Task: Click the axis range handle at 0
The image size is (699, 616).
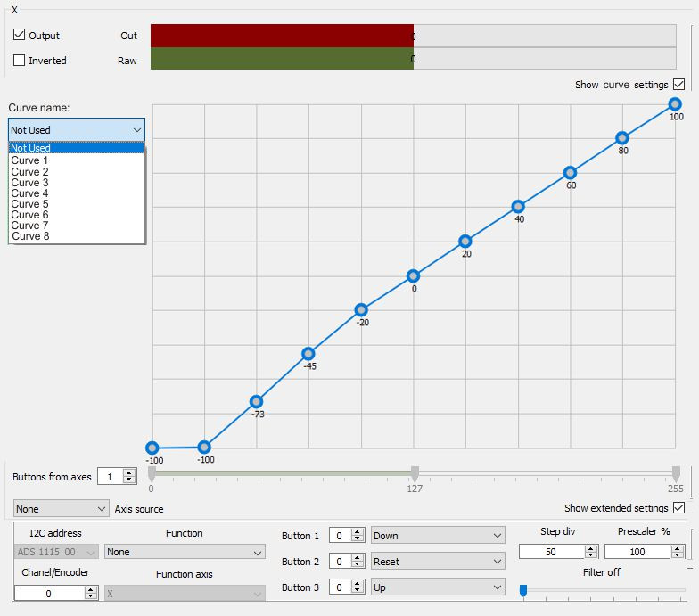Action: [152, 473]
